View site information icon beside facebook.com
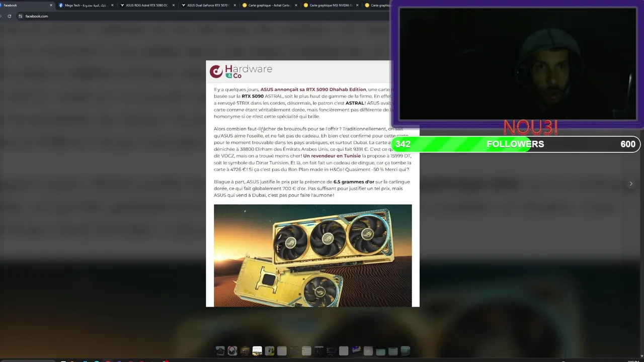This screenshot has width=644, height=362. pos(20,16)
